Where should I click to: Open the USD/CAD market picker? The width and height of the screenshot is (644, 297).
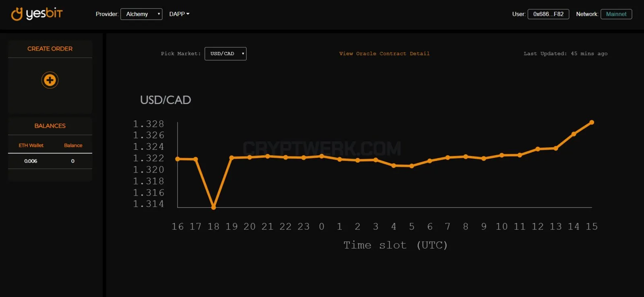coord(225,54)
